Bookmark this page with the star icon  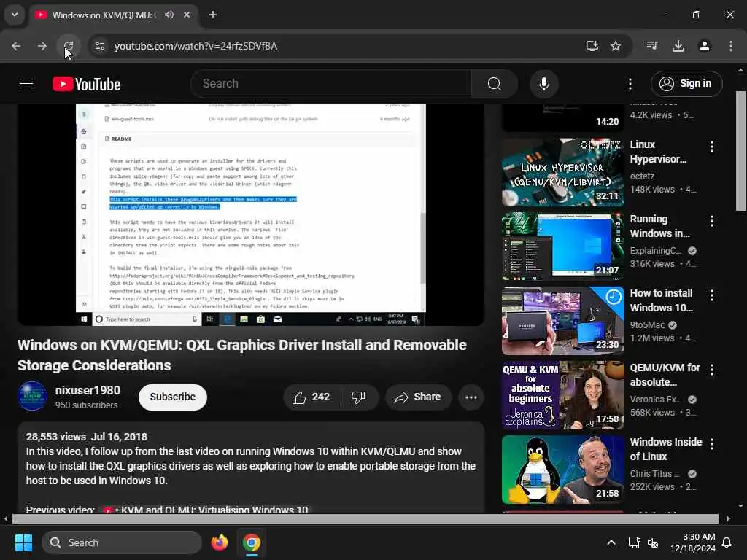click(x=616, y=46)
